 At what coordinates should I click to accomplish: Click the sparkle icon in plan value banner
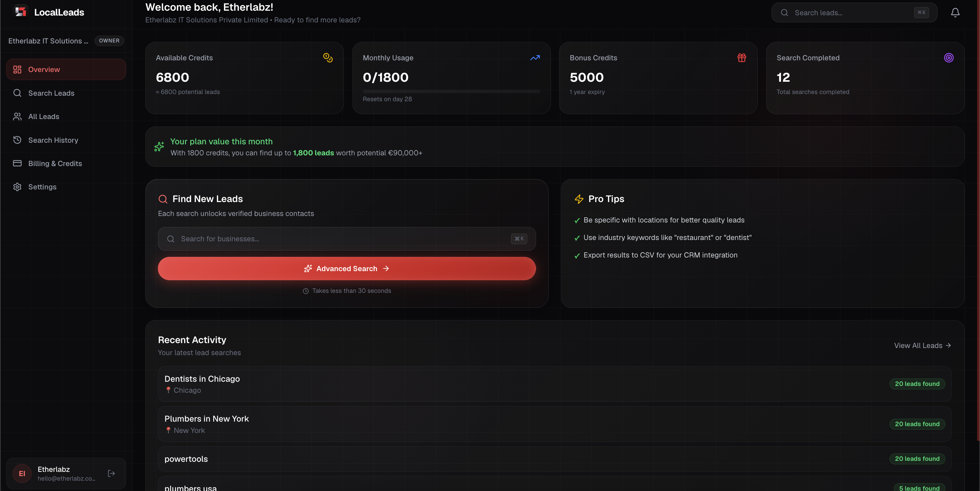[159, 147]
